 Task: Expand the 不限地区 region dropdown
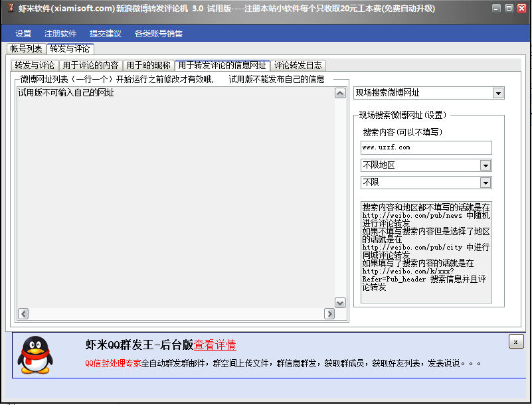[486, 165]
